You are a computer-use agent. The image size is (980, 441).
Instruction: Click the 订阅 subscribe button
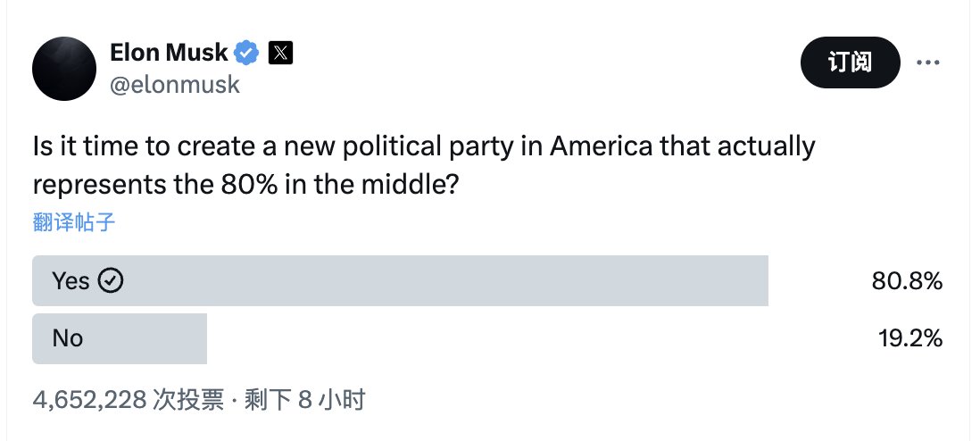(x=850, y=62)
